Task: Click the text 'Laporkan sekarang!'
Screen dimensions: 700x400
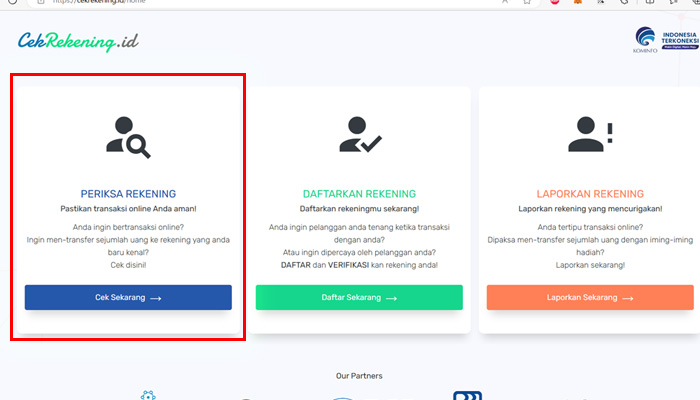Action: point(590,265)
